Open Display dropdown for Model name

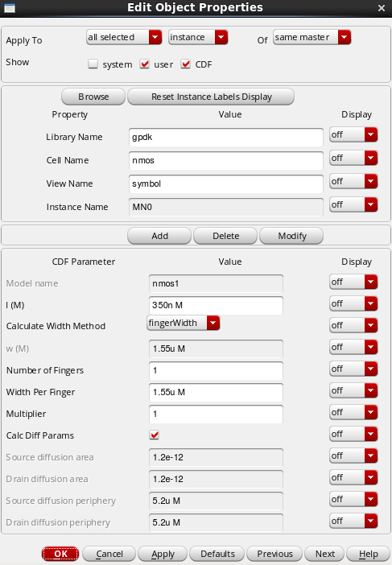point(353,282)
